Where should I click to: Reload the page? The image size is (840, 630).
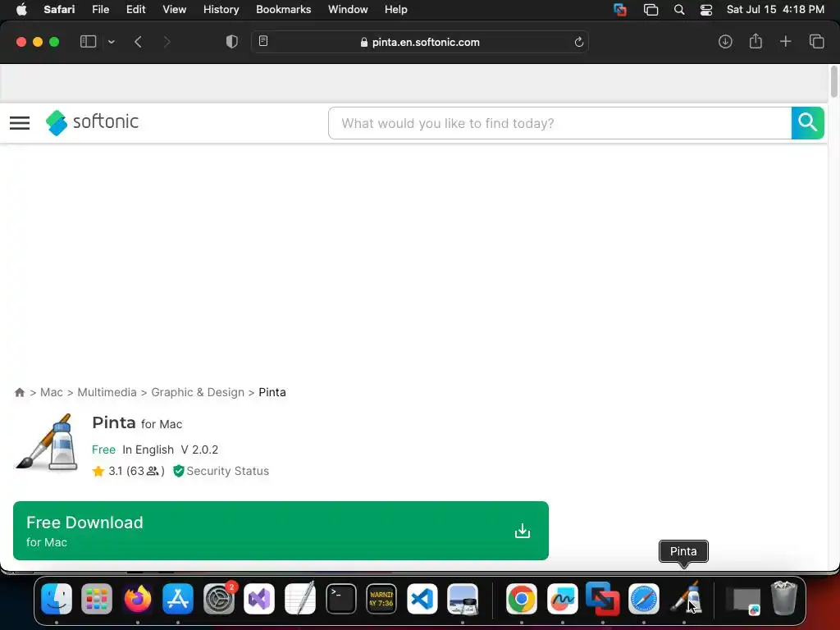tap(578, 42)
